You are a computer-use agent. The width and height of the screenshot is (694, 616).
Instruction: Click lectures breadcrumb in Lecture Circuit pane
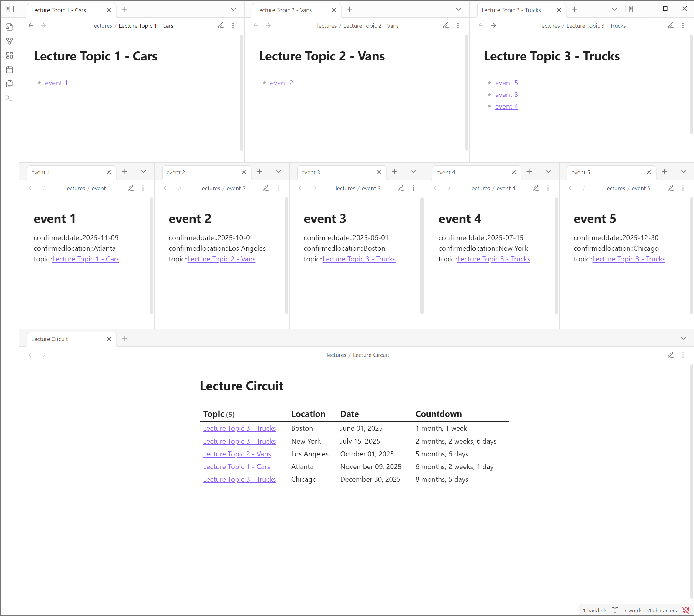coord(336,355)
